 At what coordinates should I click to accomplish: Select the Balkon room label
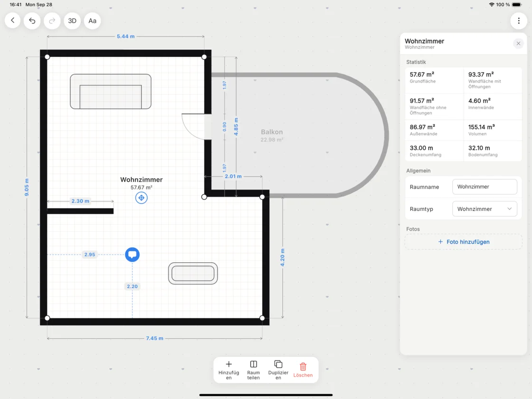click(272, 132)
